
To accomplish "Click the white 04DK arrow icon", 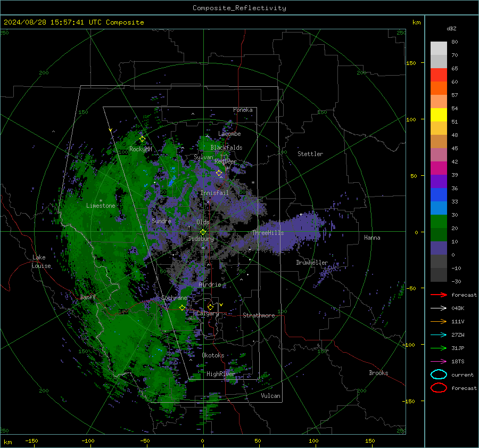I will tap(439, 308).
